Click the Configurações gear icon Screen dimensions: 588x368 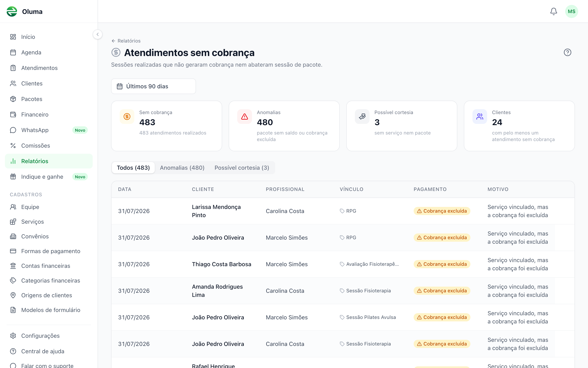[x=13, y=336]
